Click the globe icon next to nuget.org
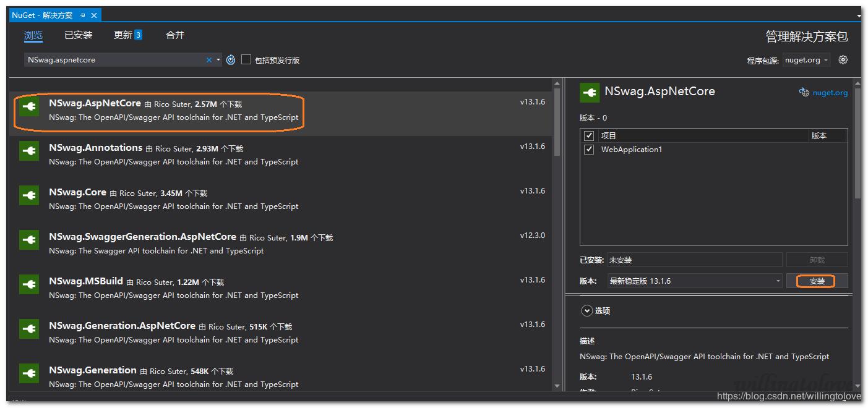 pos(804,93)
